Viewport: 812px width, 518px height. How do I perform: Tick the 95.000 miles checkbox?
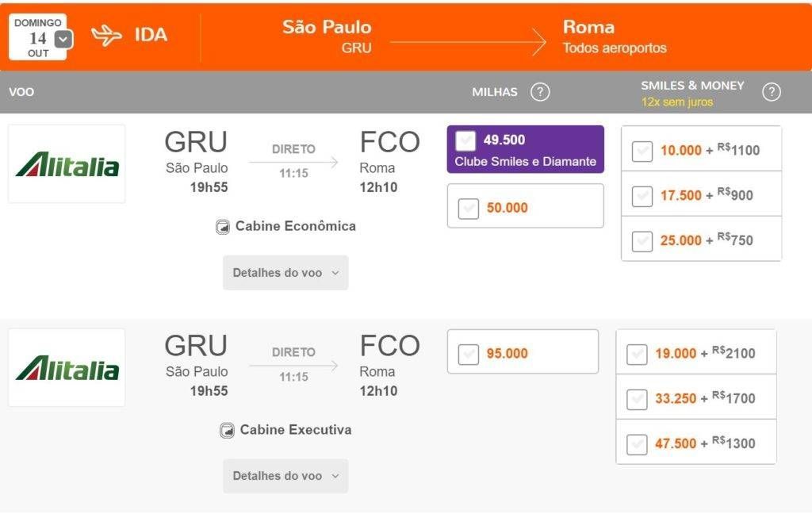[468, 355]
